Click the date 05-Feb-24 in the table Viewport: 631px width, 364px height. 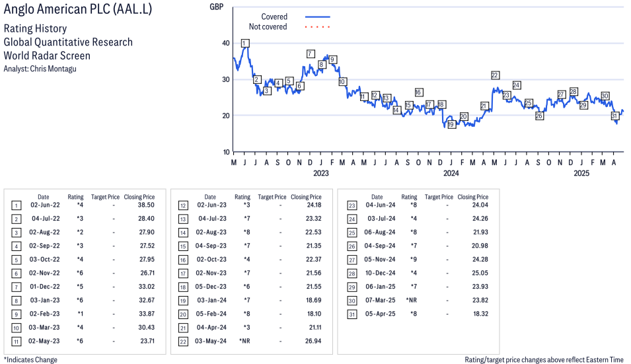(x=211, y=314)
